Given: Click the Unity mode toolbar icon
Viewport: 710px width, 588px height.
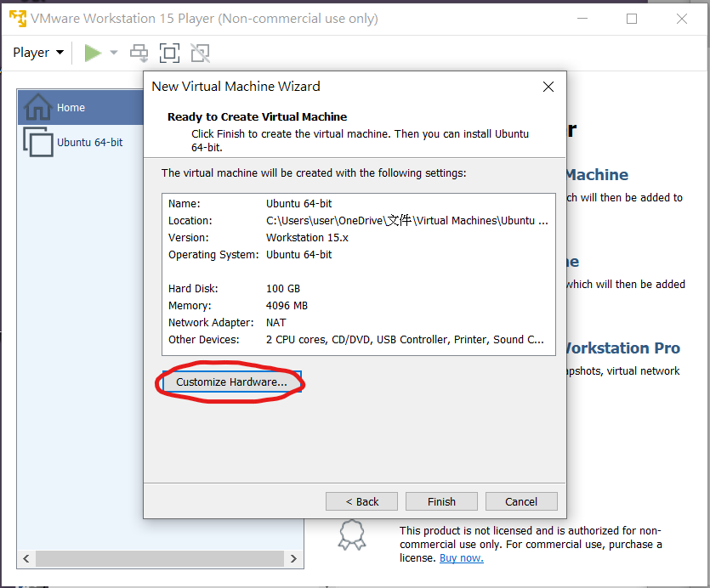Looking at the screenshot, I should click(200, 53).
